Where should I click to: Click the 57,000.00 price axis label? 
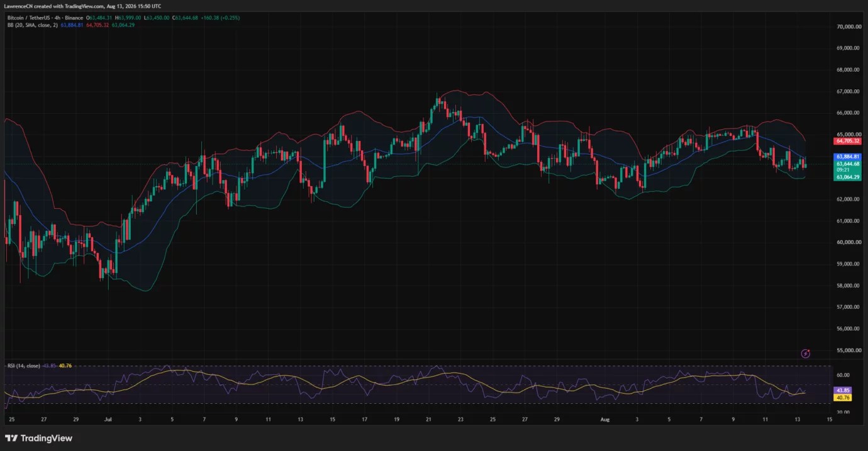pos(849,307)
